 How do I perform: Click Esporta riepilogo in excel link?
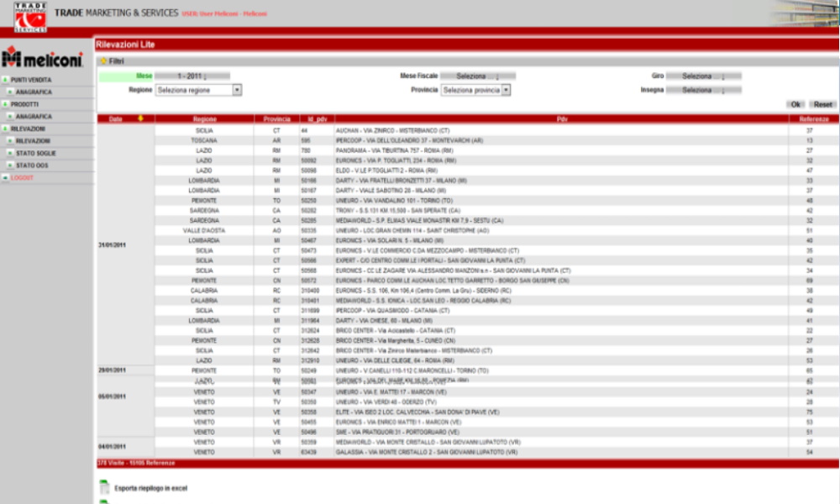coord(151,489)
